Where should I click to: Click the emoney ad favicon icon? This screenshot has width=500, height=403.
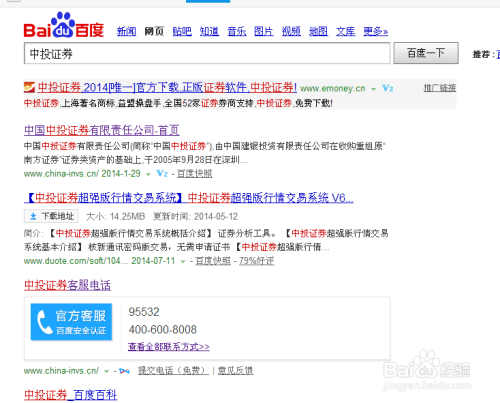point(29,87)
